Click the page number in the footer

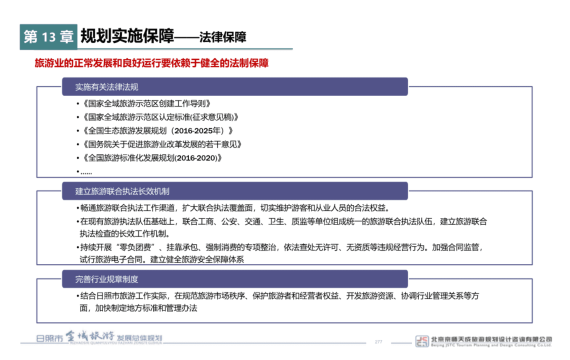(378, 342)
